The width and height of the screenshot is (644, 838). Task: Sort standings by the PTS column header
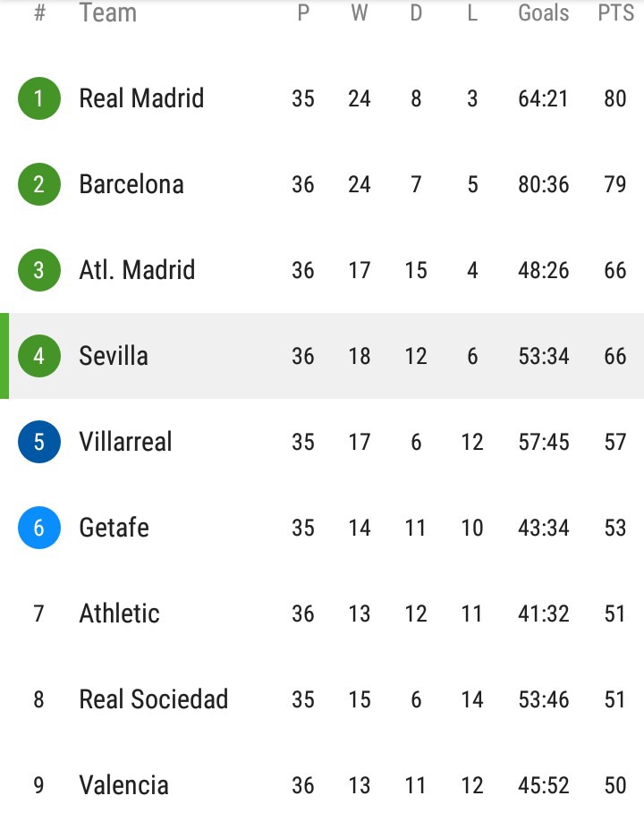615,13
